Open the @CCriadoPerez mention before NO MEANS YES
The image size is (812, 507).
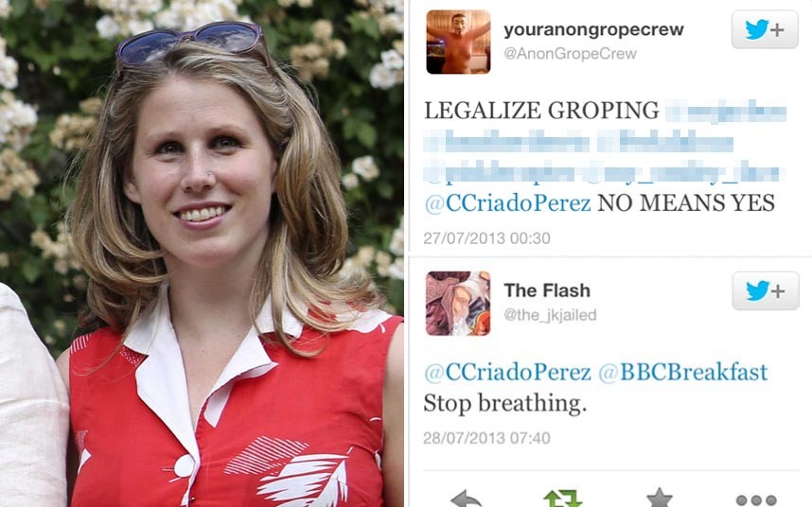pyautogui.click(x=507, y=202)
